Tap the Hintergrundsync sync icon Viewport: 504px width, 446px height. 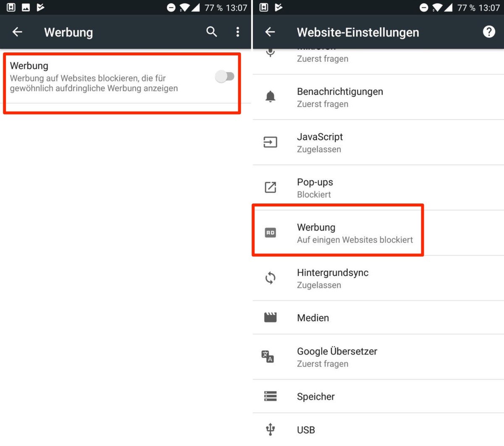270,278
